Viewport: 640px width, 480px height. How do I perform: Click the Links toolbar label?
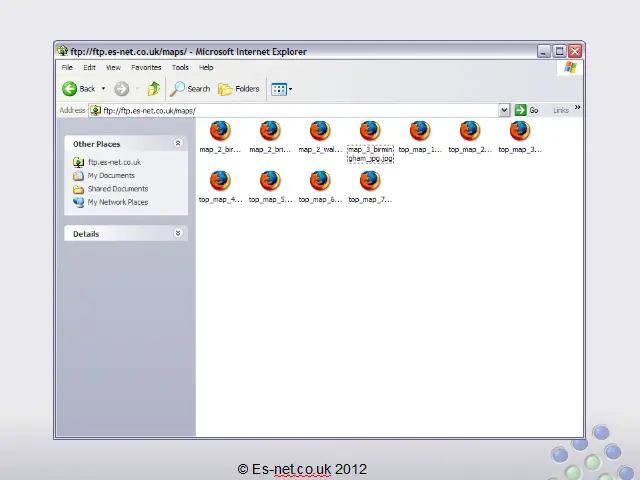(561, 110)
